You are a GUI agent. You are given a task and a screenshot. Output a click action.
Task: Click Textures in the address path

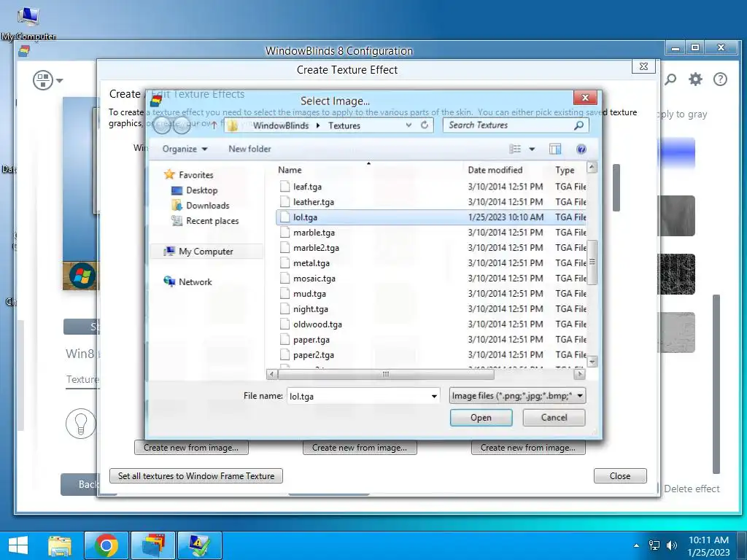coord(344,125)
